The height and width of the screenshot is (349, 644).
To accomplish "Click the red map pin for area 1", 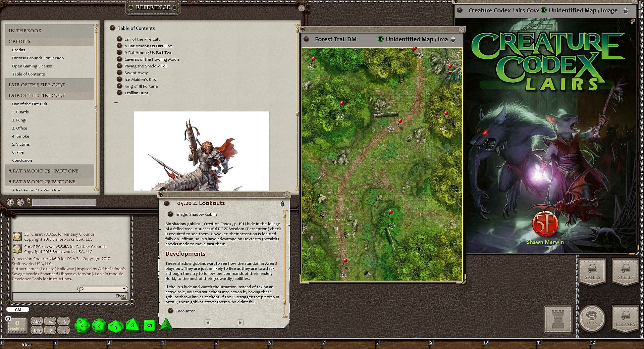I will (344, 261).
